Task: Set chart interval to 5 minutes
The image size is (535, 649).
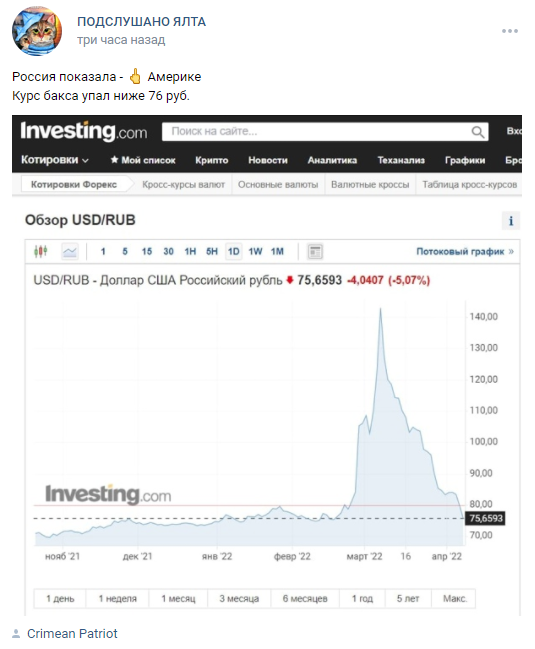Action: click(125, 252)
